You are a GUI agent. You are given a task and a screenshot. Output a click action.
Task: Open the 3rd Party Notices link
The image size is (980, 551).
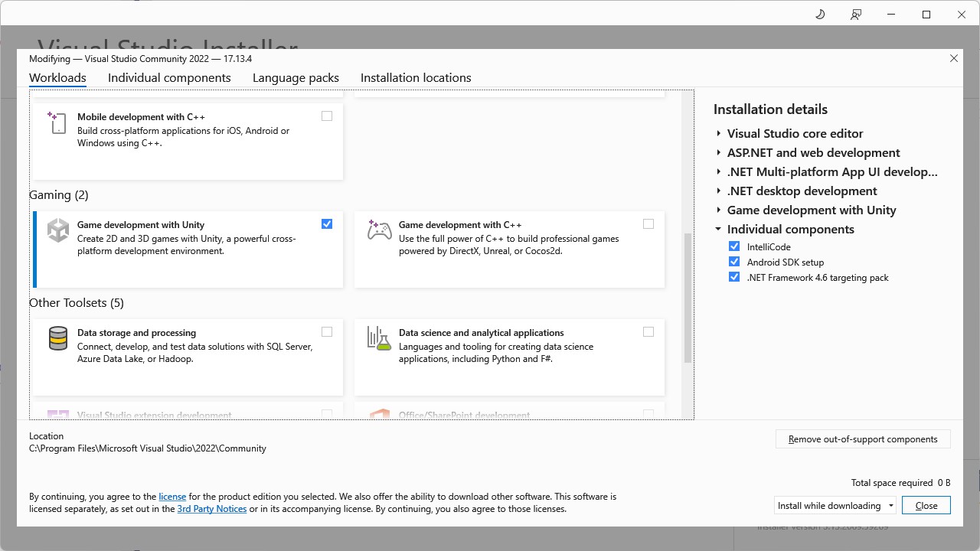click(212, 509)
